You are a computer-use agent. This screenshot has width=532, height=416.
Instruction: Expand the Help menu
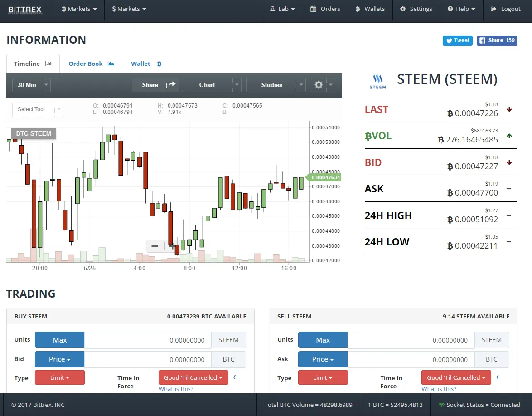pyautogui.click(x=461, y=9)
